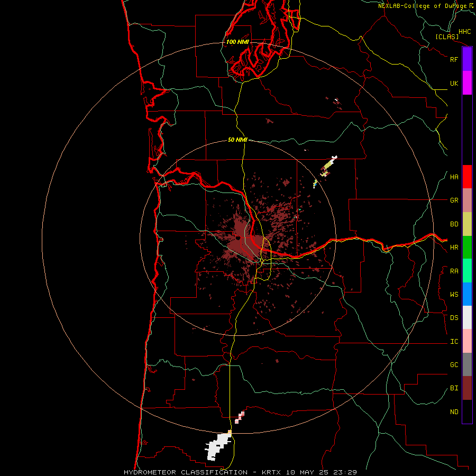Image resolution: width=476 pixels, height=476 pixels.
Task: Click the dark green HR legend swatch
Action: coord(467,248)
